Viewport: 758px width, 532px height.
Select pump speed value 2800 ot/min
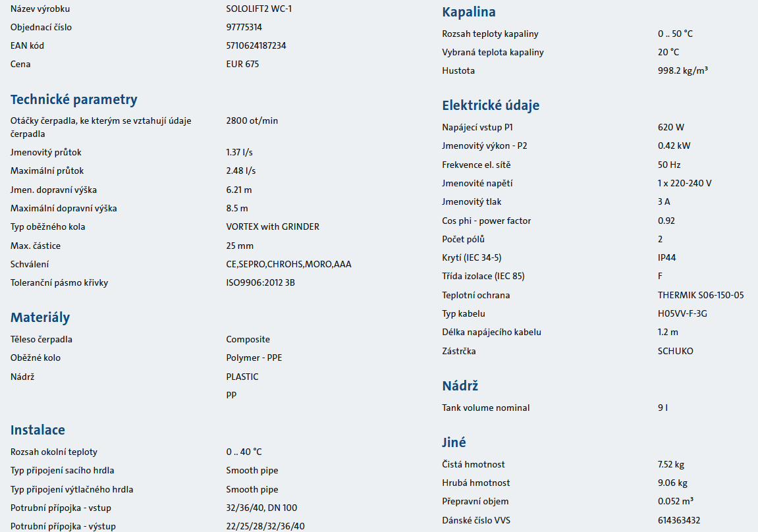[252, 120]
